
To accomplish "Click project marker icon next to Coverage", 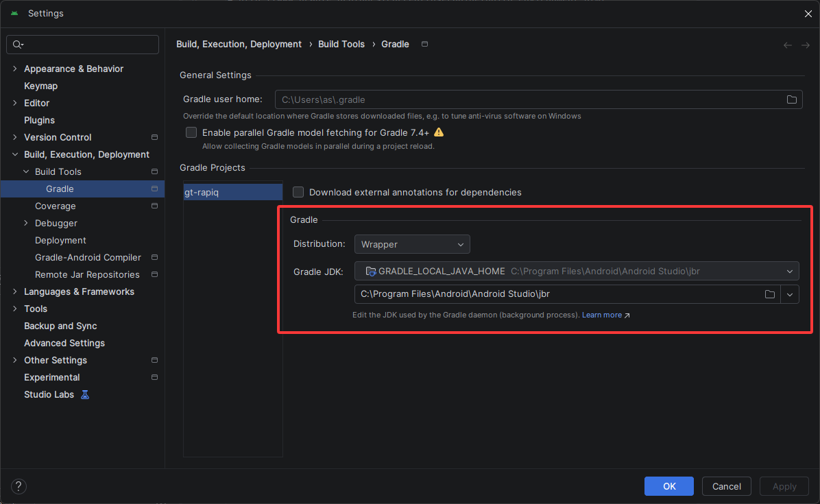I will coord(154,206).
